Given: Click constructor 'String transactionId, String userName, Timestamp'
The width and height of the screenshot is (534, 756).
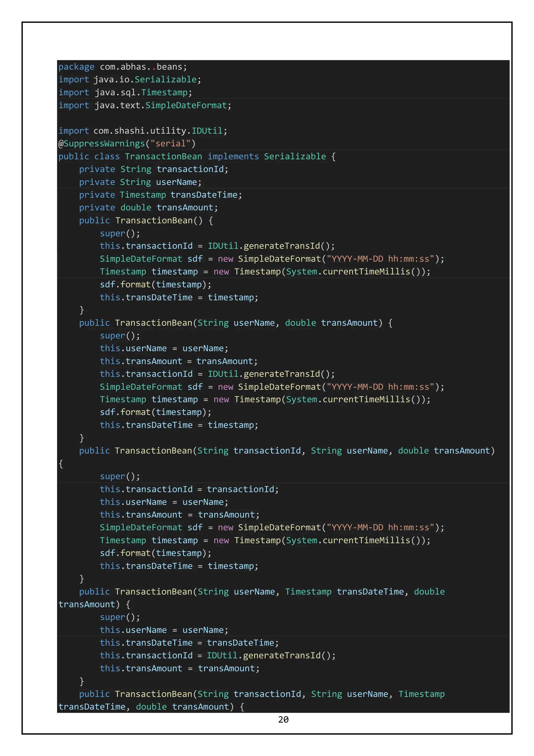Looking at the screenshot, I should coord(262,694).
